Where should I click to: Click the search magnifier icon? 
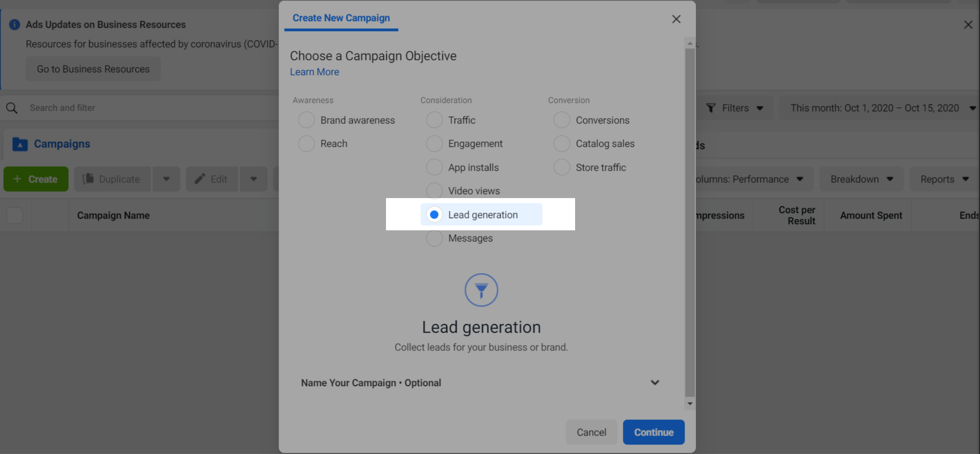[12, 108]
